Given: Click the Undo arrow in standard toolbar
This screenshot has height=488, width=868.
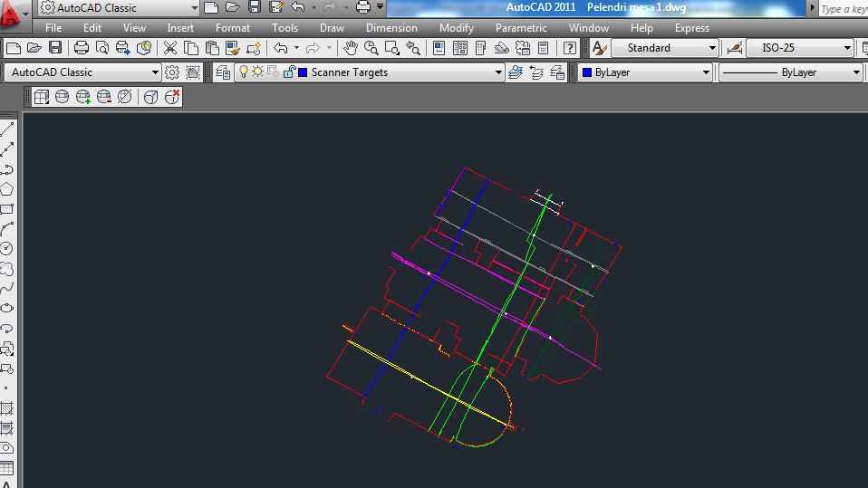Looking at the screenshot, I should 281,48.
